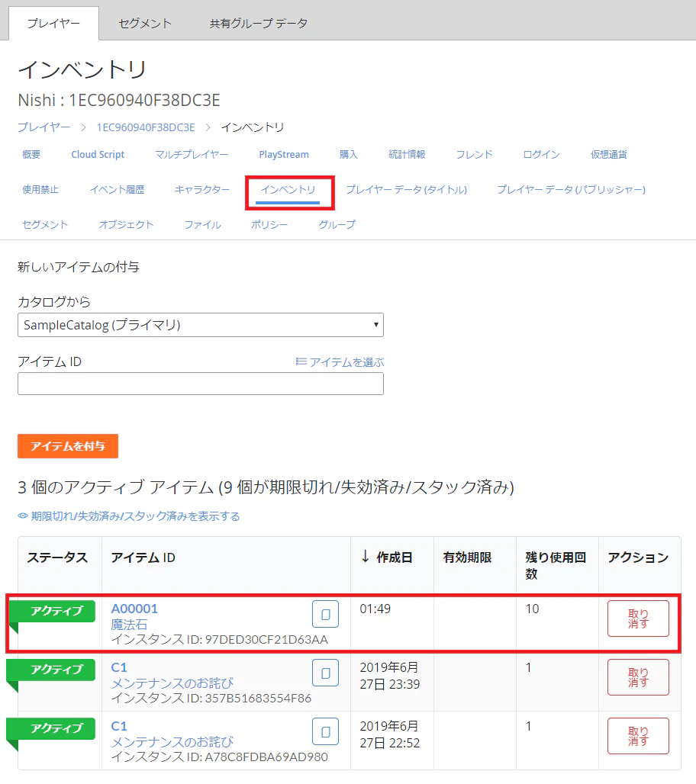Sort table by 作成日 column
696x784 pixels.
click(387, 557)
